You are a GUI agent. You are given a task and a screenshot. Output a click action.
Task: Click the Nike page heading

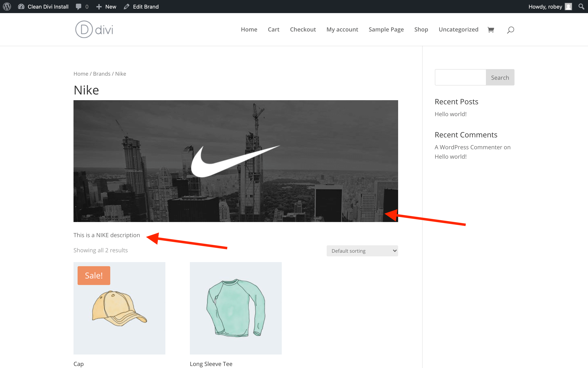86,90
